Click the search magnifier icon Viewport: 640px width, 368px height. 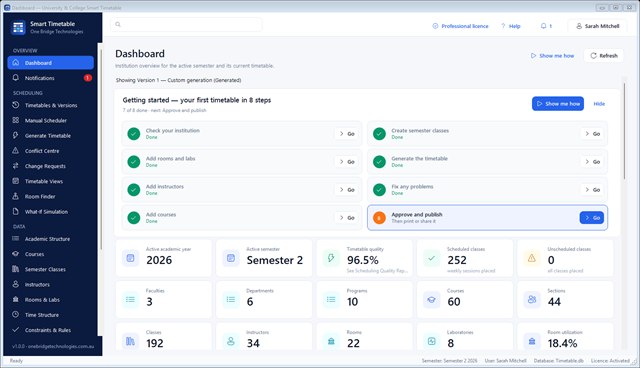(x=118, y=24)
